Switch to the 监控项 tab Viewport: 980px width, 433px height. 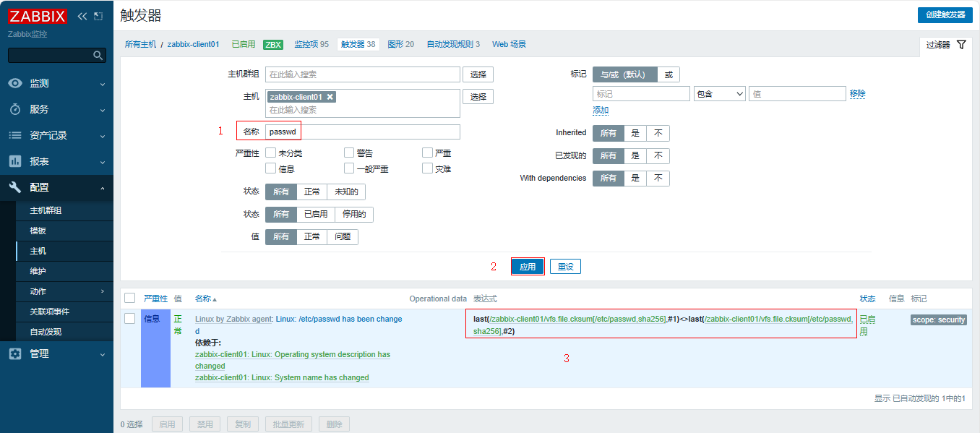click(311, 44)
